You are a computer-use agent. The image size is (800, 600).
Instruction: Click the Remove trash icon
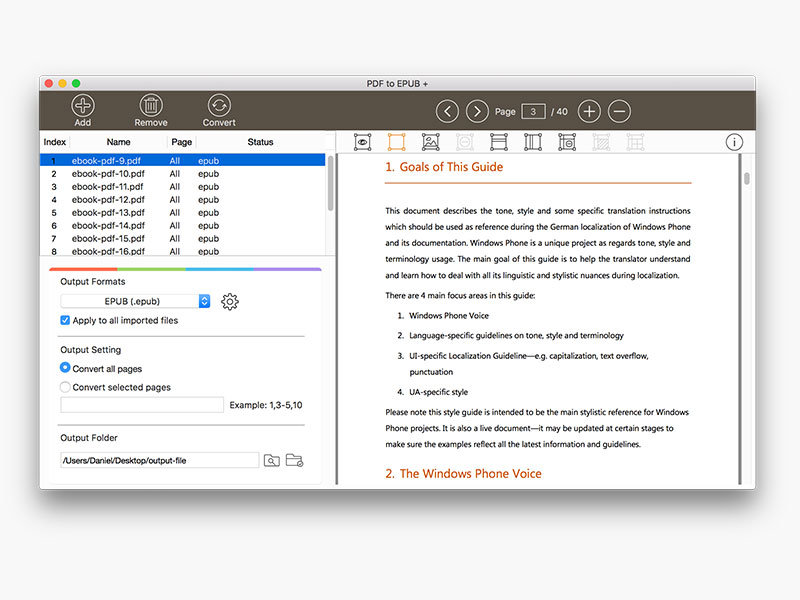(150, 106)
